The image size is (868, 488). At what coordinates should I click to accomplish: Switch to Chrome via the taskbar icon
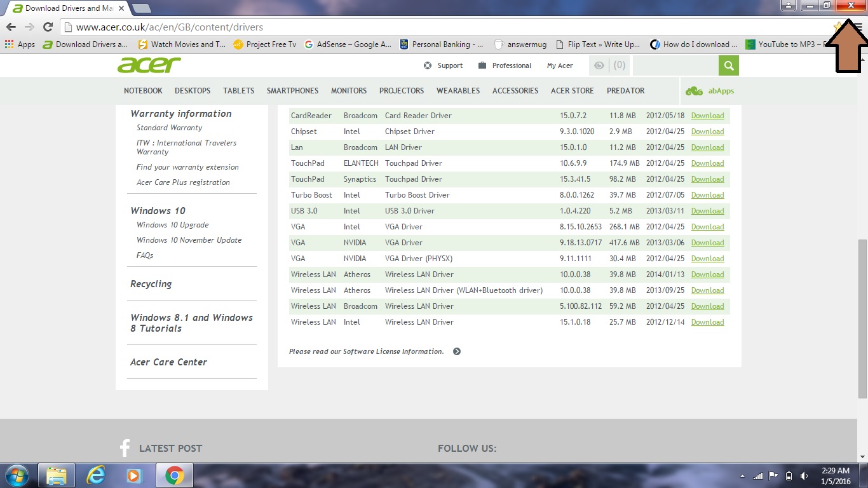pos(174,475)
